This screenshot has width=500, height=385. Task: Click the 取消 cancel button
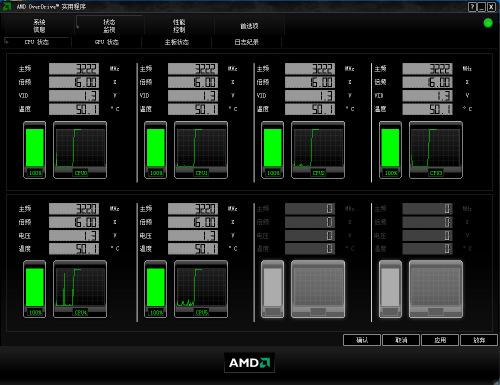(401, 340)
